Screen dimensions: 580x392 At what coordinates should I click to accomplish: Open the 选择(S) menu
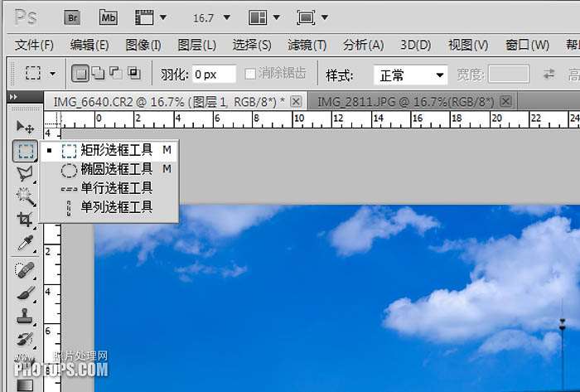pyautogui.click(x=252, y=45)
